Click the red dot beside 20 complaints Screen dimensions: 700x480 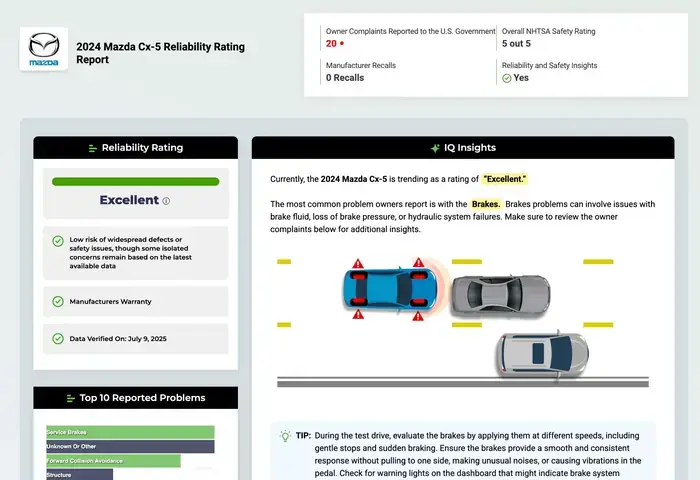click(342, 44)
